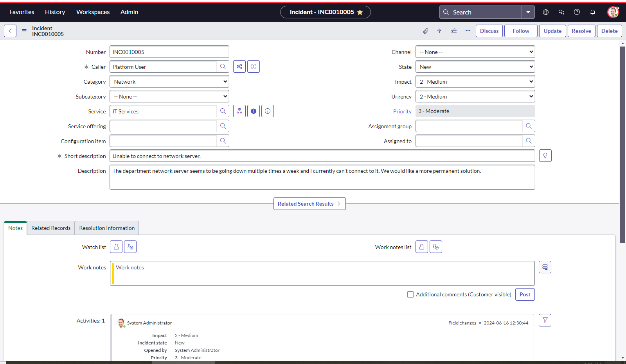
Task: Open the more options ellipsis menu
Action: click(x=468, y=31)
